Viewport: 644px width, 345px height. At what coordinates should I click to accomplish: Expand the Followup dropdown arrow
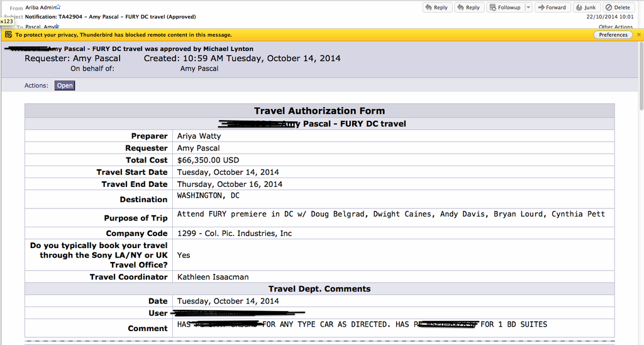coord(528,8)
